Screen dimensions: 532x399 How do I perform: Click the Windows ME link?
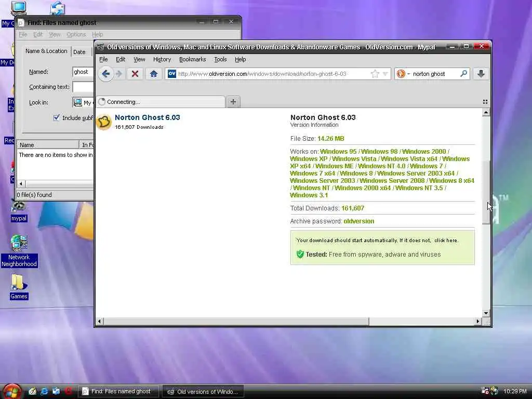(334, 166)
